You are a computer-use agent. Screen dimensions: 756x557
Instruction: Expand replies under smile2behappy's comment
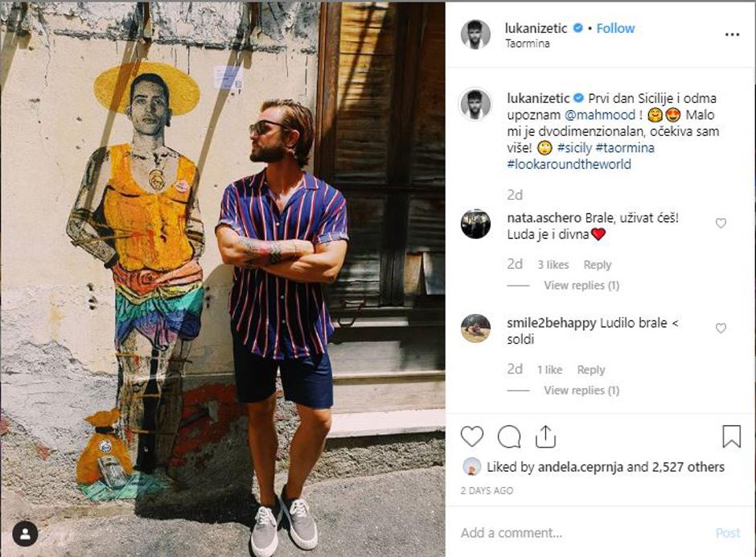pyautogui.click(x=581, y=390)
